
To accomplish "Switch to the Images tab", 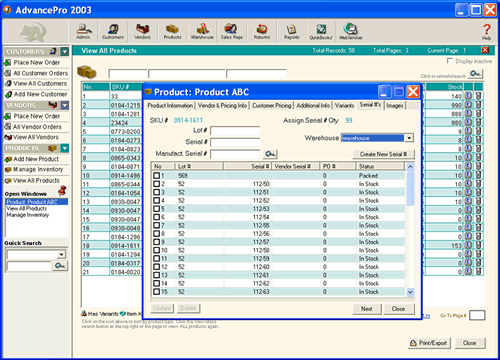I will point(395,105).
